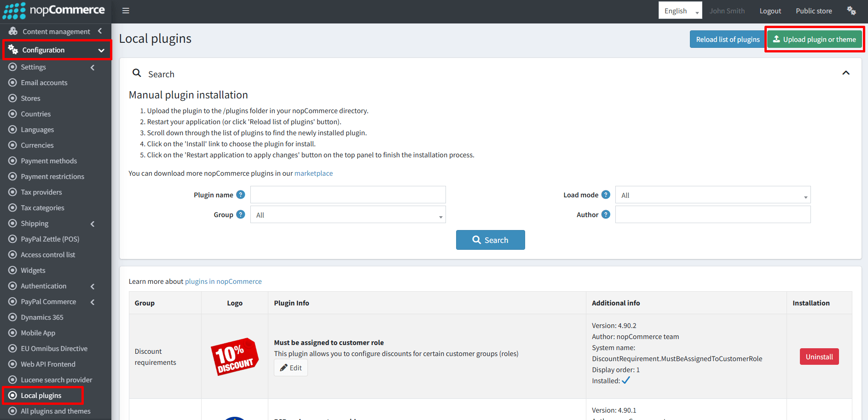
Task: Click Reload list of plugins button
Action: pos(728,39)
